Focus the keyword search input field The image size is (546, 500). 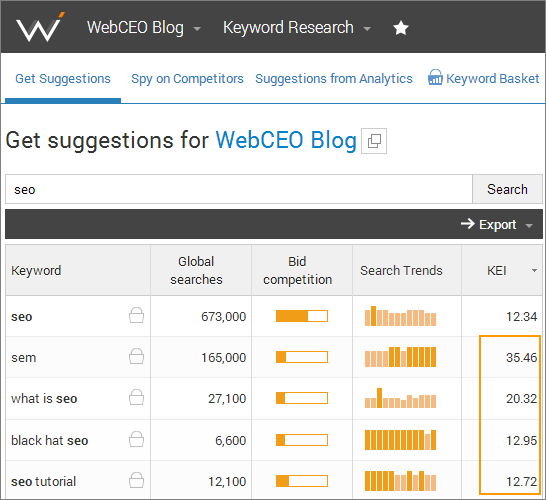(239, 189)
